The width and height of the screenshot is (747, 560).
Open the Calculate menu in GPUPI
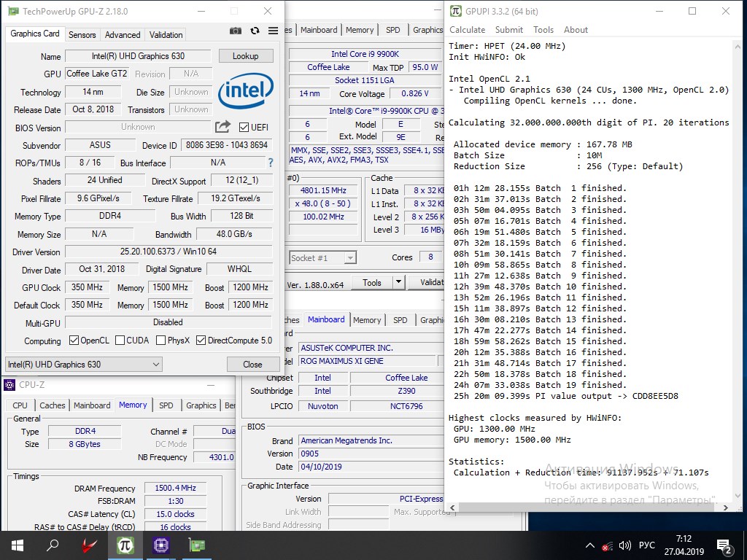tap(467, 29)
